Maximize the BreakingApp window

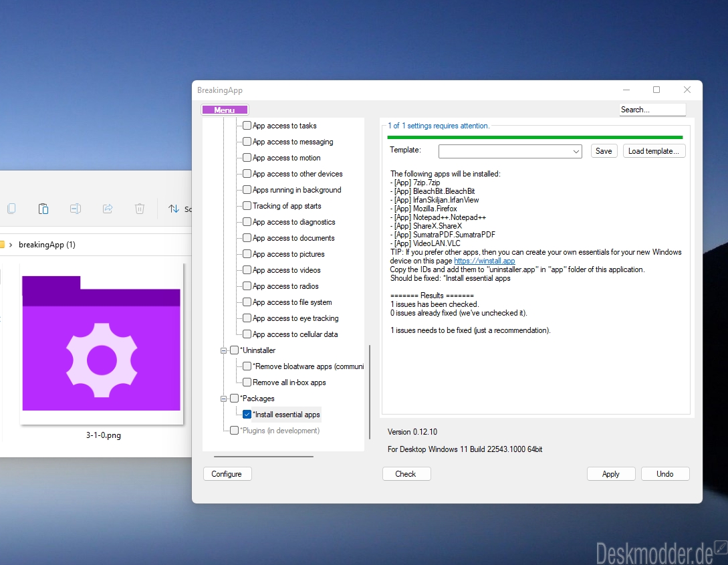[x=656, y=90]
